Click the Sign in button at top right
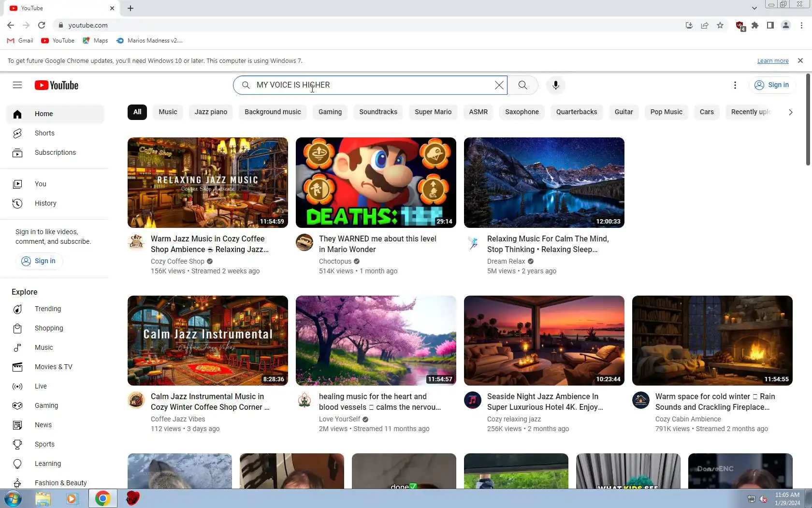Viewport: 812px width, 508px height. [772, 85]
